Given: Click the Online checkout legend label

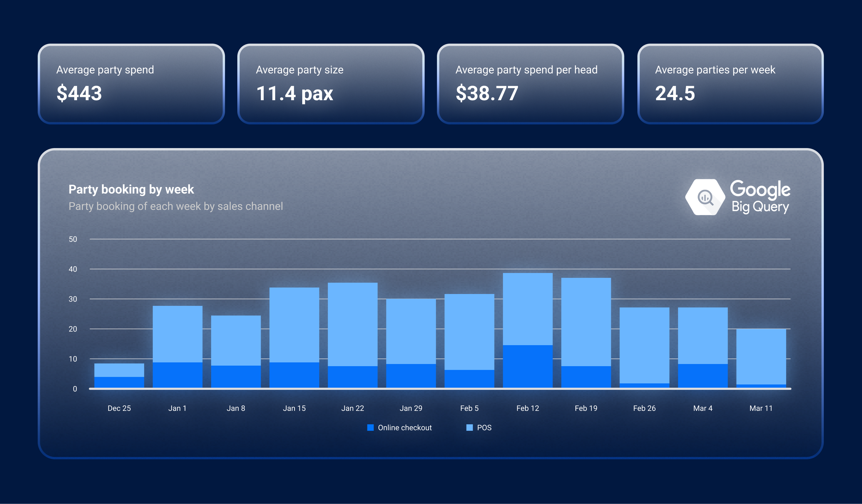Looking at the screenshot, I should click(405, 428).
